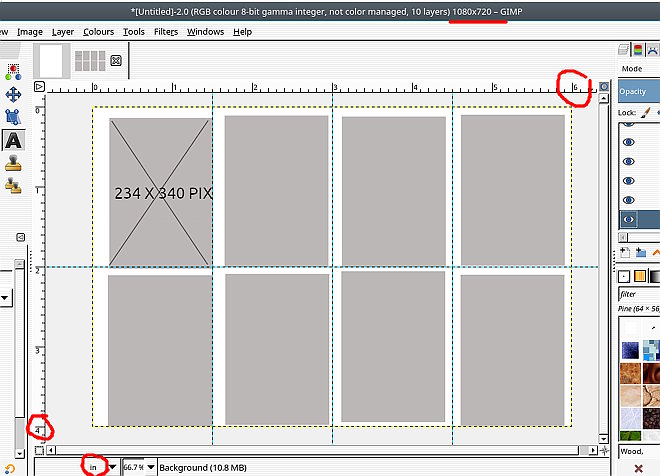Select the pale lavender pattern swatch
660x476 pixels.
tap(630, 418)
